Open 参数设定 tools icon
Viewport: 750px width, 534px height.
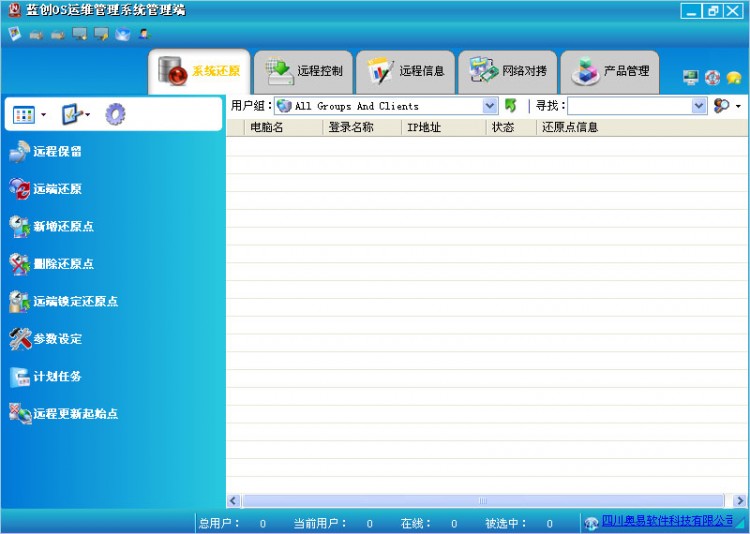point(20,339)
